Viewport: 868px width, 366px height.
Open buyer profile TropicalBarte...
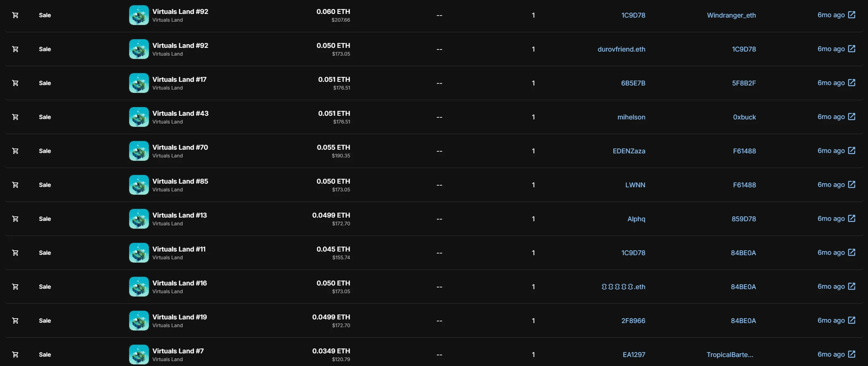[730, 355]
